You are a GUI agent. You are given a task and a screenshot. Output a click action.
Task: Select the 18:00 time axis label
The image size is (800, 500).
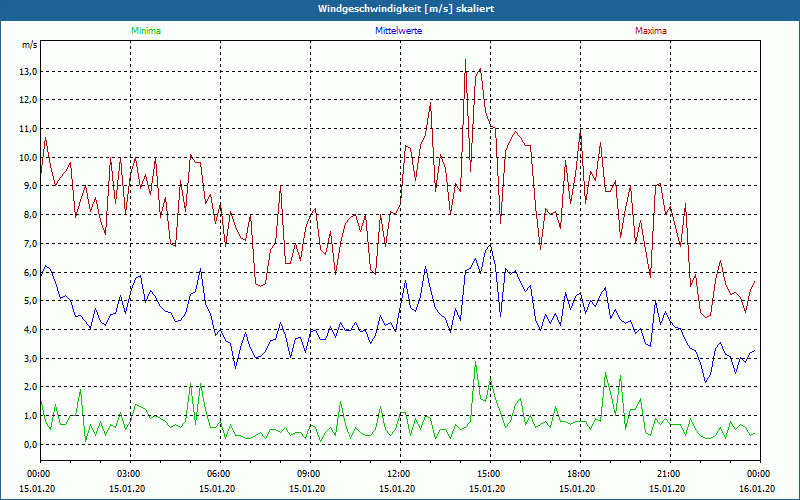coord(579,474)
